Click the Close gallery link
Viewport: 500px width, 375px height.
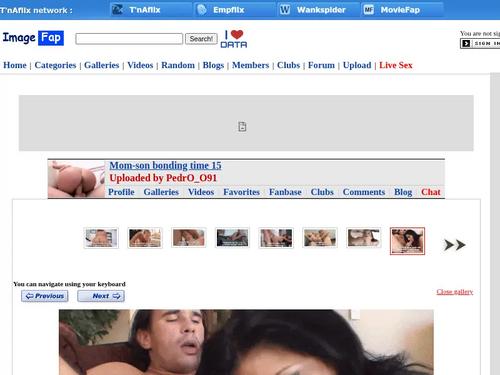tap(455, 292)
